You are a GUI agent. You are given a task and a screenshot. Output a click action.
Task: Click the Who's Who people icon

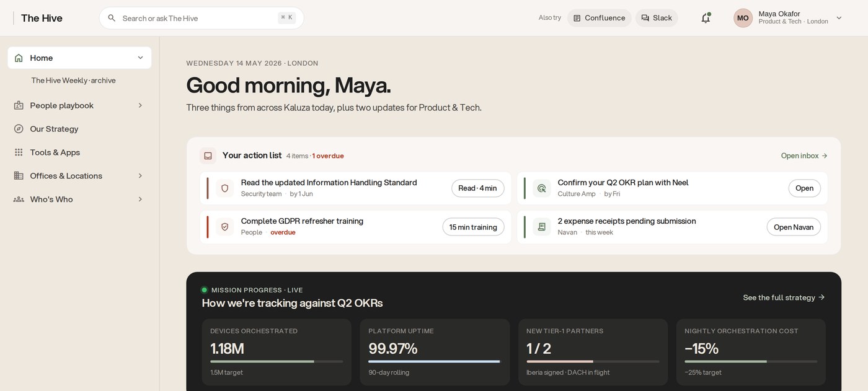pyautogui.click(x=19, y=200)
